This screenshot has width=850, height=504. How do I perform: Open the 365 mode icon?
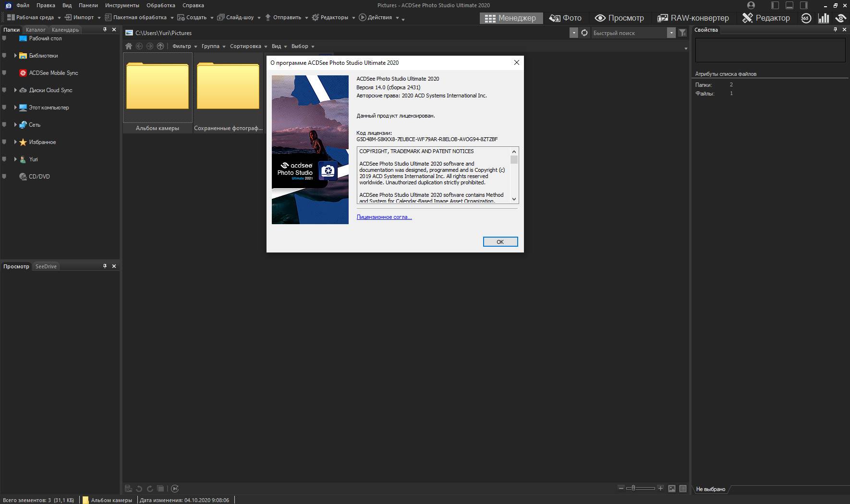[806, 18]
